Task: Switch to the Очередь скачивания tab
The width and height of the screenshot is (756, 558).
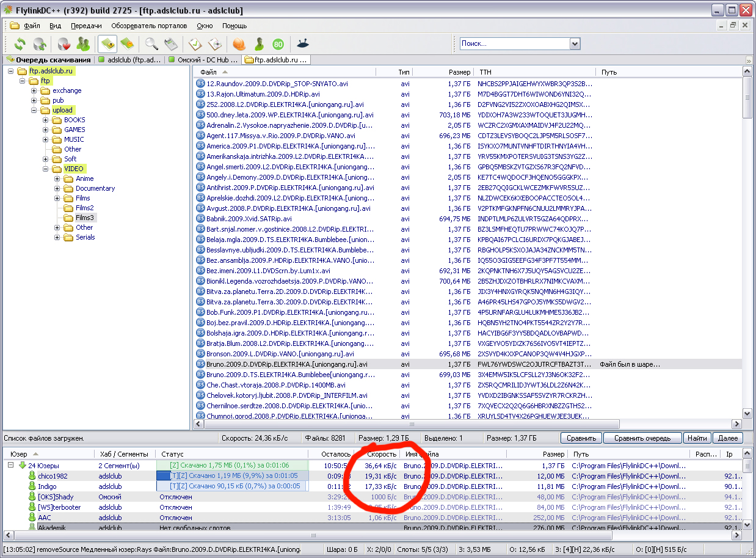Action: tap(49, 60)
